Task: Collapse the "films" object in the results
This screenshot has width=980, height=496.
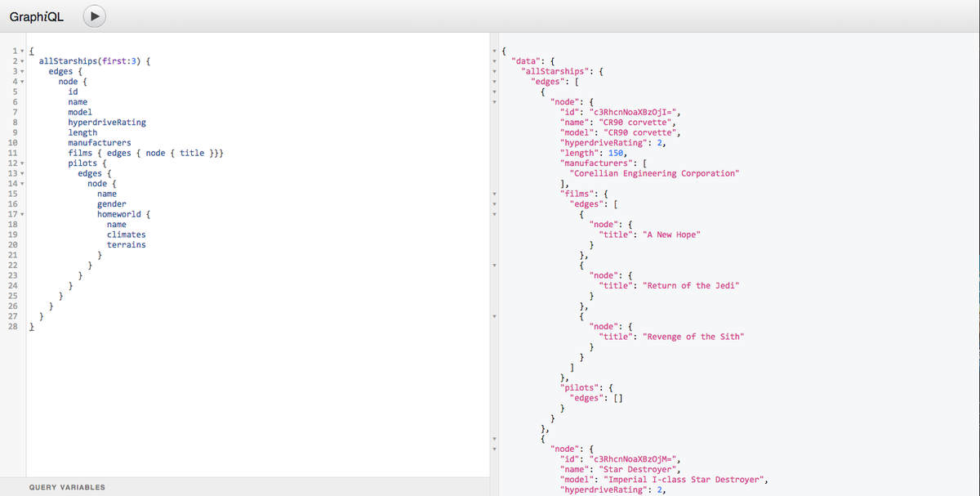Action: [x=493, y=194]
